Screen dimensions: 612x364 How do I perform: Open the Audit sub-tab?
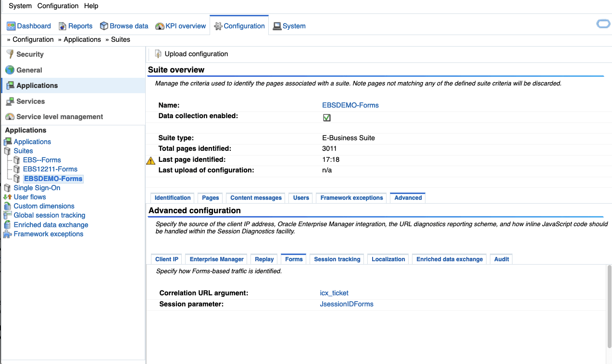click(x=501, y=259)
